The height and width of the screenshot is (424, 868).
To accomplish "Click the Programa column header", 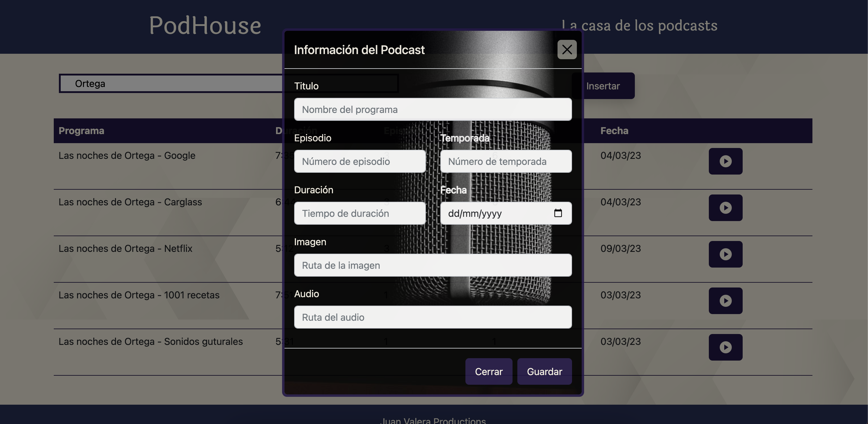I will point(81,131).
